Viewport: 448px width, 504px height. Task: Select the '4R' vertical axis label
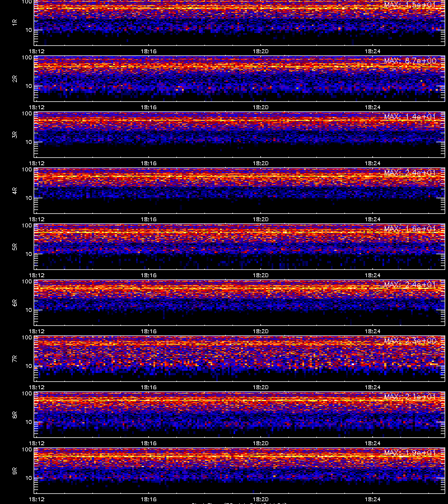tap(15, 190)
